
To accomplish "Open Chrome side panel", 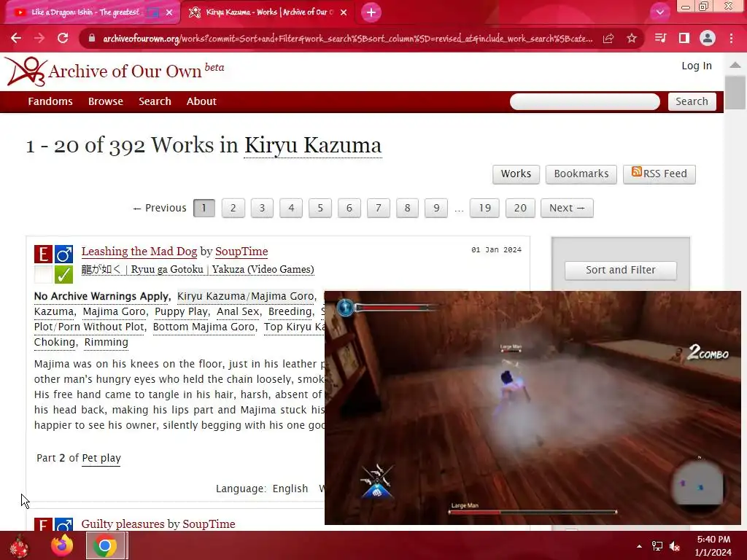I will [x=684, y=38].
